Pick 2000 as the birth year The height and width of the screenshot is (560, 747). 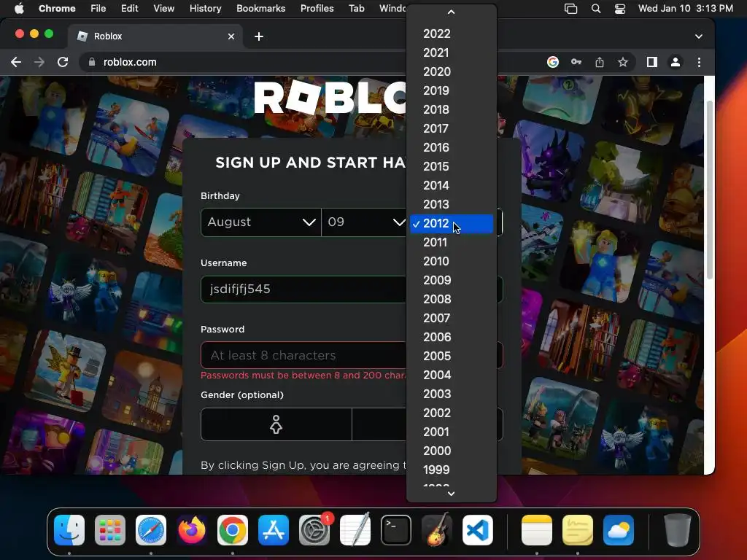451,451
